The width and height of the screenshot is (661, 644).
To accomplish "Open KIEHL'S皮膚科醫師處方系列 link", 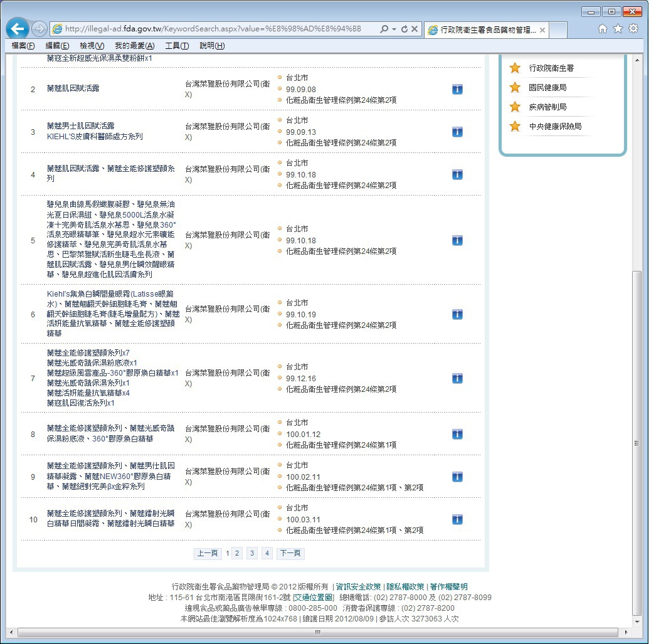I will click(95, 136).
